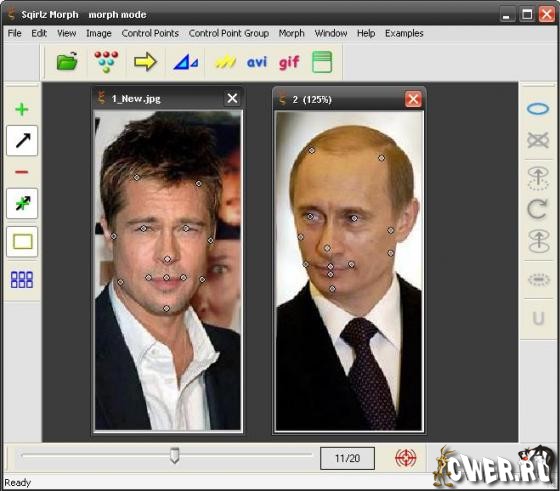Screen dimensions: 560x491
Task: Select the red minus delete-point tool
Action: [x=21, y=172]
